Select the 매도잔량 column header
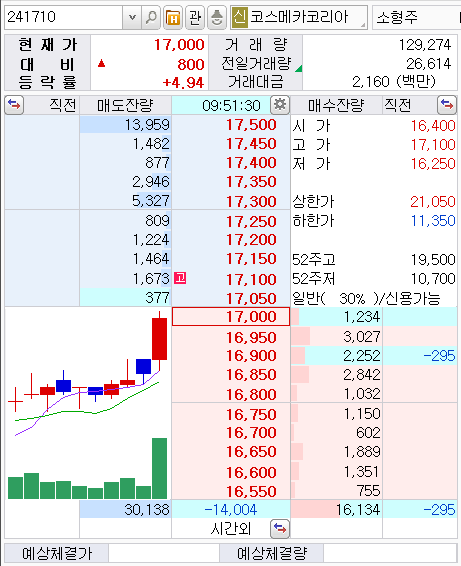This screenshot has width=461, height=566. [125, 105]
